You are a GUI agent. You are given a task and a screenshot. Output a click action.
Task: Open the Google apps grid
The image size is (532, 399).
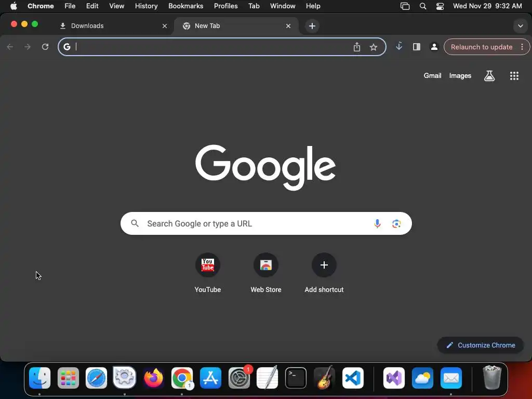(514, 76)
